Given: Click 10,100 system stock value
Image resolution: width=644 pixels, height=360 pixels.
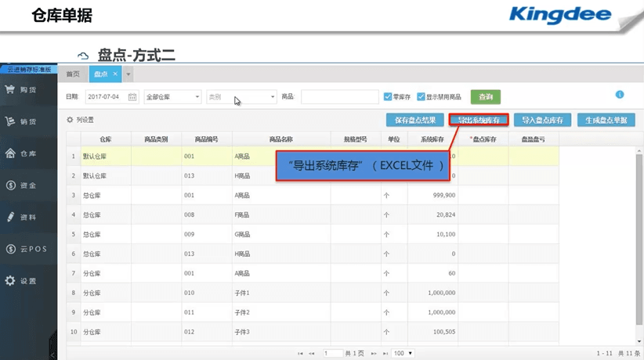Looking at the screenshot, I should click(446, 234).
